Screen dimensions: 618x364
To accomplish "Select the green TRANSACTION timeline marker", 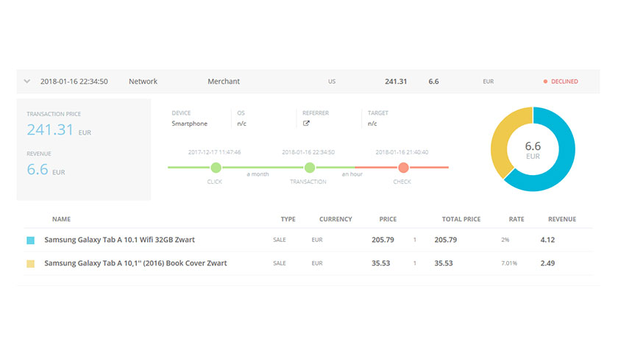I will (310, 168).
